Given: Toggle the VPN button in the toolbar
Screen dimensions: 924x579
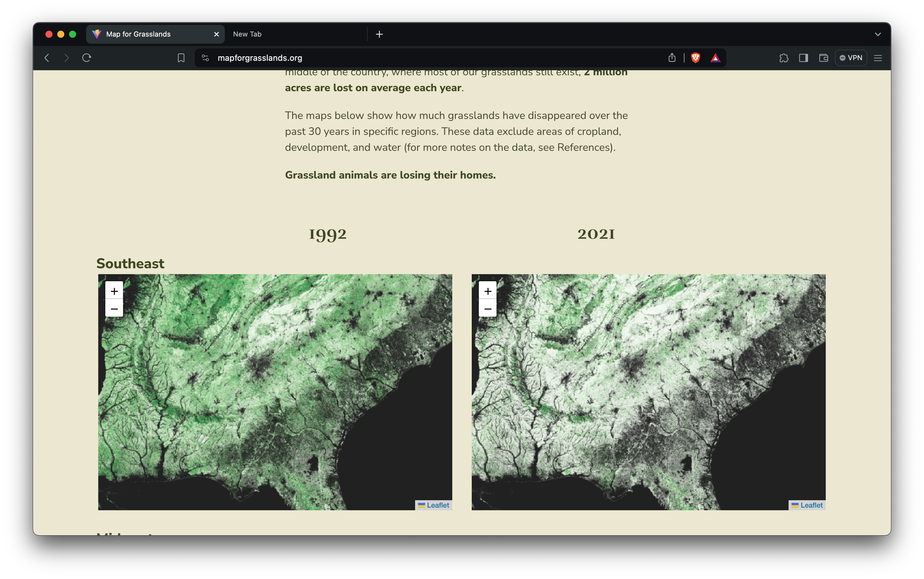Looking at the screenshot, I should [x=851, y=58].
